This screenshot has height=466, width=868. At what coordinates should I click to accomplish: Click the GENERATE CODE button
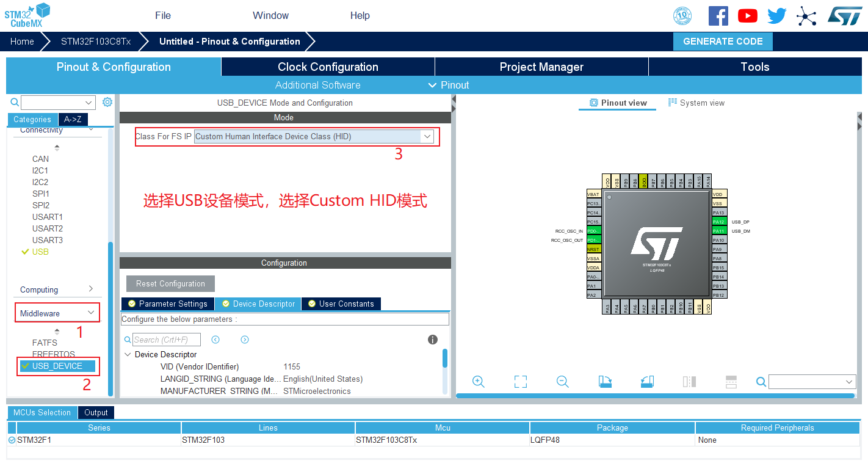723,42
